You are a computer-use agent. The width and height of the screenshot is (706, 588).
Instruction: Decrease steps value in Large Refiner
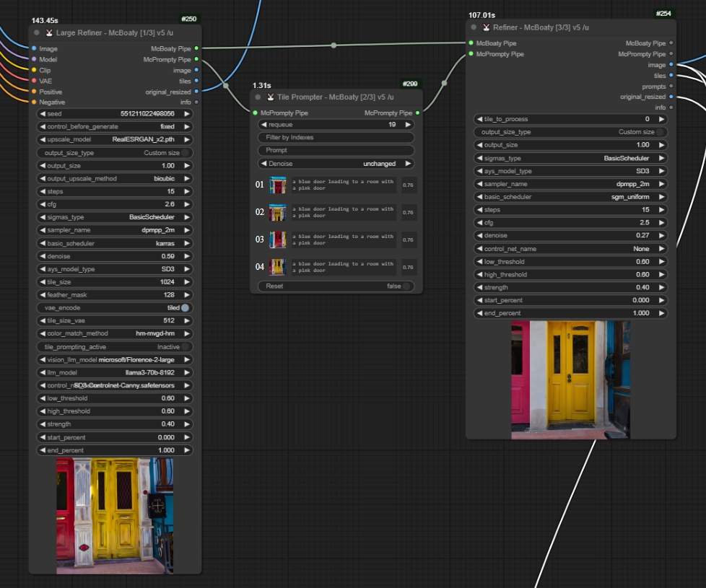(x=43, y=192)
